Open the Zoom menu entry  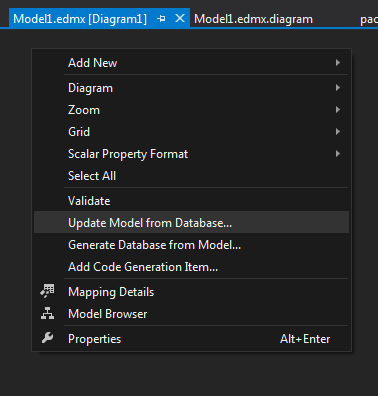(191, 110)
